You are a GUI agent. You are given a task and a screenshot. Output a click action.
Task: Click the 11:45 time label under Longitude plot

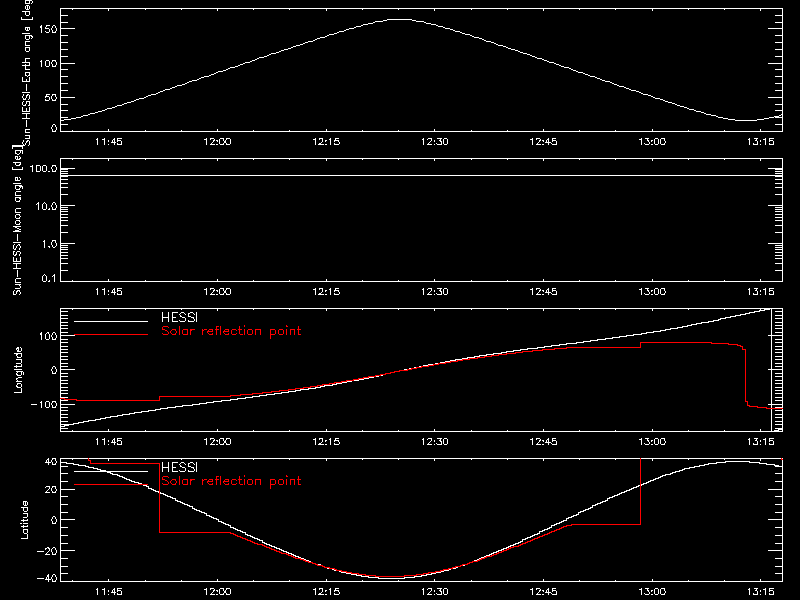(109, 442)
